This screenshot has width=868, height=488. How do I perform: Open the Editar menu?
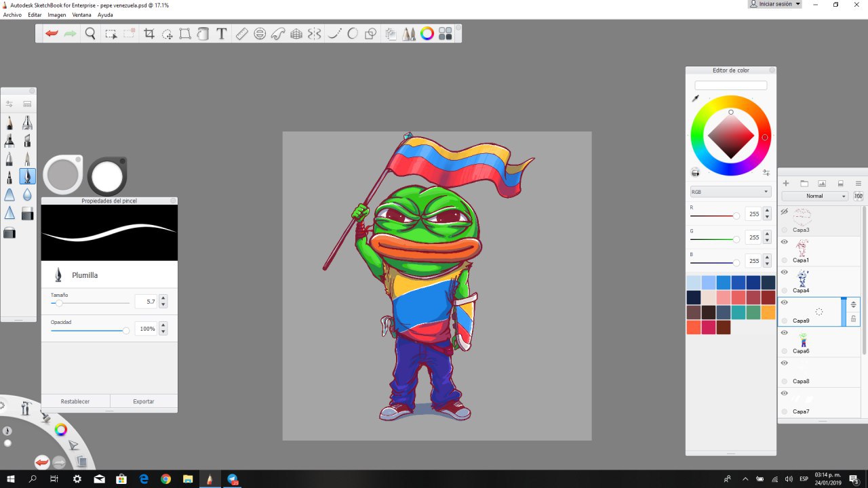(35, 14)
